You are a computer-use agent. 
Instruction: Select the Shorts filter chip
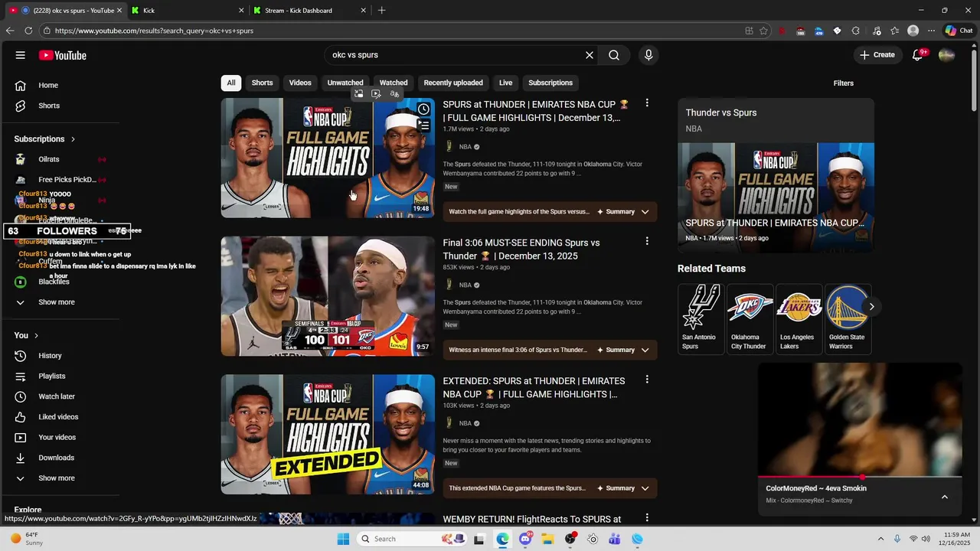(262, 83)
